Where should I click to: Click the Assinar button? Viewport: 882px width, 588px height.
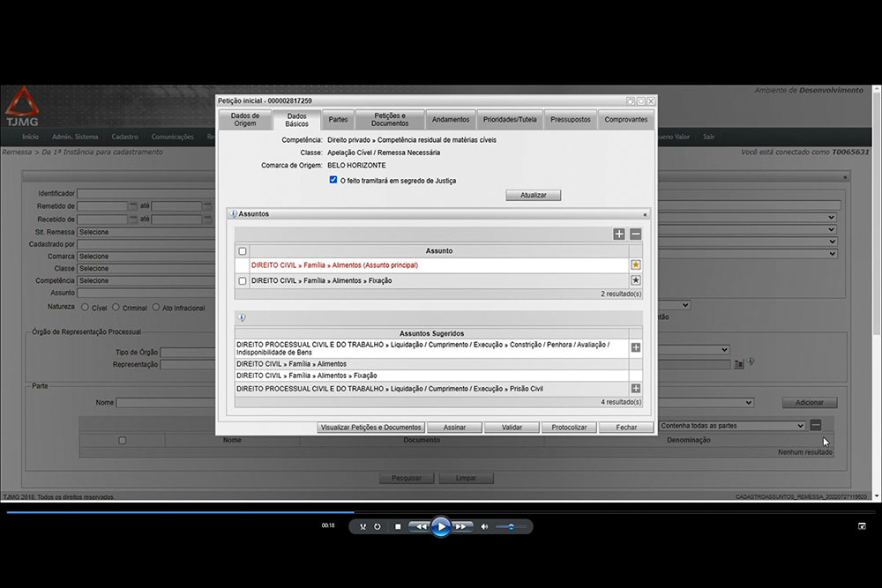tap(454, 428)
